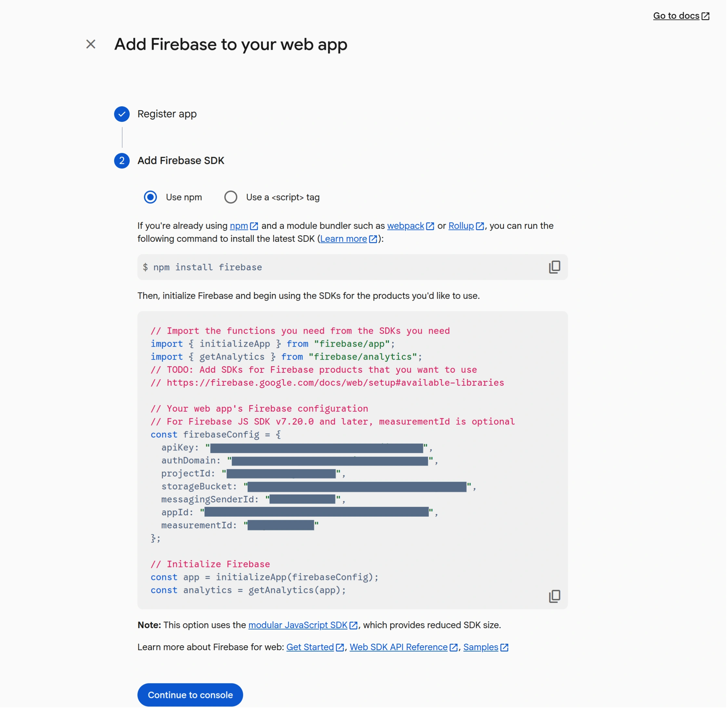Click the projectId line in the config
The width and height of the screenshot is (728, 709).
[x=254, y=475]
